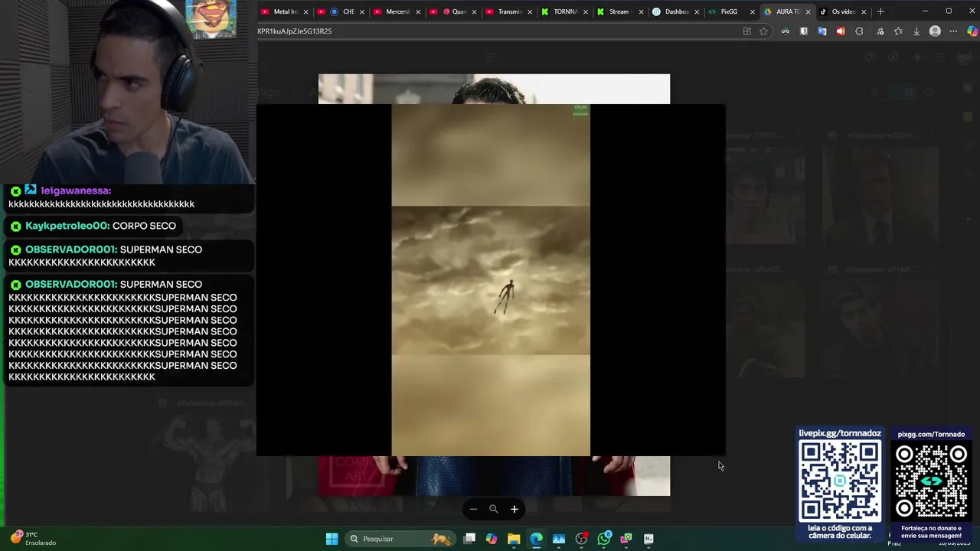The width and height of the screenshot is (980, 551).
Task: Open WhatsApp from the taskbar
Action: pos(604,539)
